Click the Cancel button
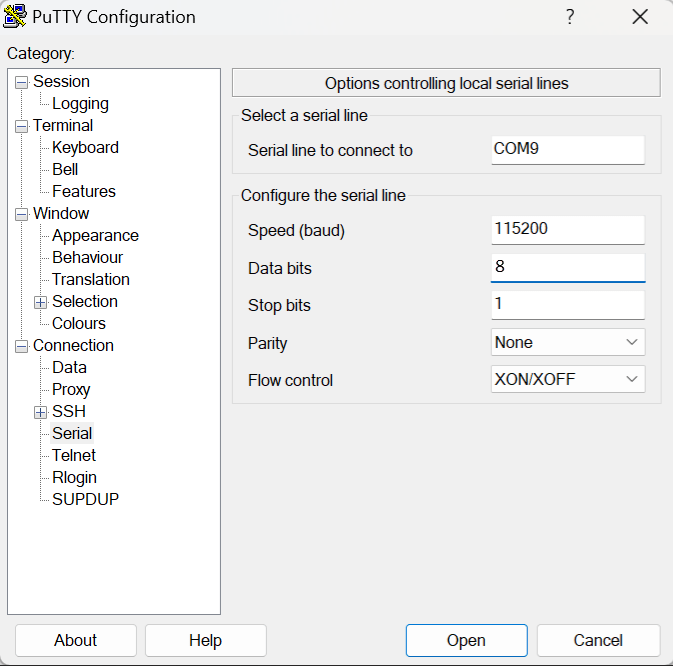 [598, 641]
